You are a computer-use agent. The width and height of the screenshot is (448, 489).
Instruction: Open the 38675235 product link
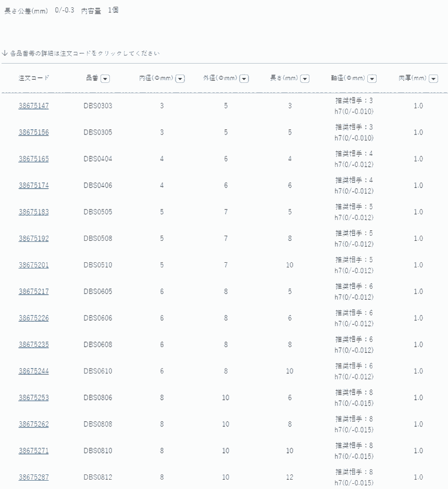coord(34,345)
